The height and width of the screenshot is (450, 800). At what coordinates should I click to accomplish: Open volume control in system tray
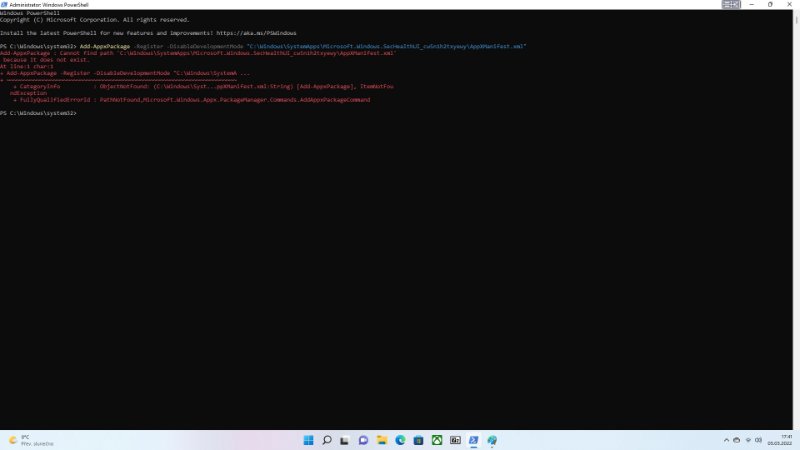758,440
